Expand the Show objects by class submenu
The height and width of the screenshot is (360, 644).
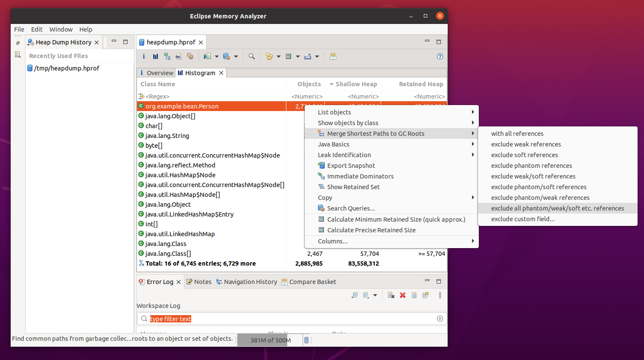point(391,123)
